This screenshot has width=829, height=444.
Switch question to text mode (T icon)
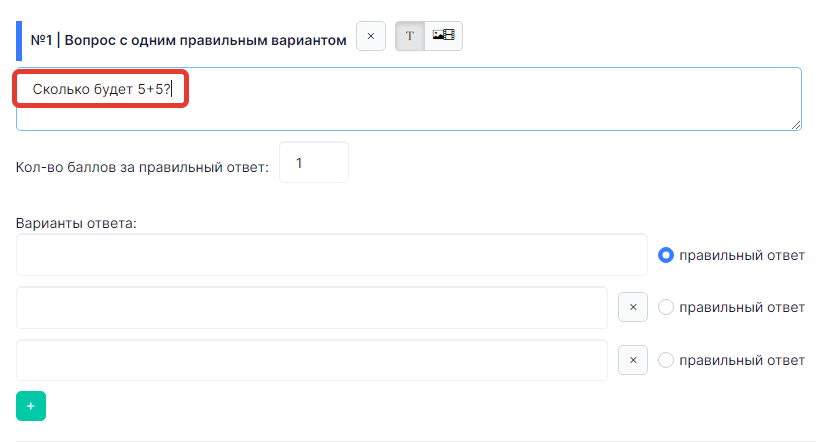(x=410, y=36)
